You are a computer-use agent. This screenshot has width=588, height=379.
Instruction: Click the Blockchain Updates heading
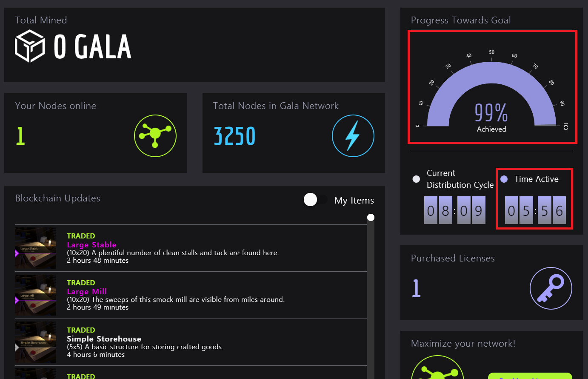click(57, 198)
